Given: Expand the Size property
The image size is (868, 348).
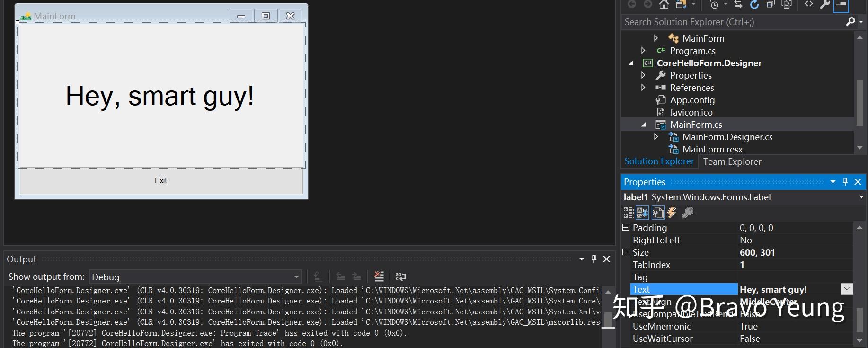Looking at the screenshot, I should (626, 252).
